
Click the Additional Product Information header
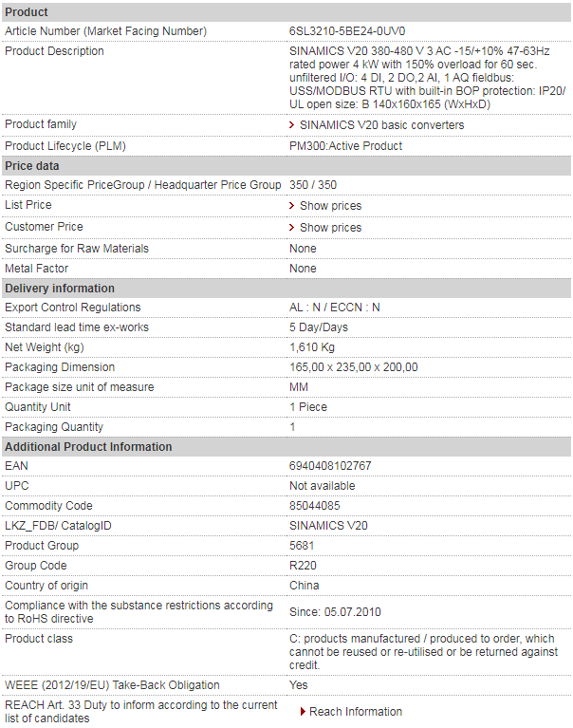point(286,447)
